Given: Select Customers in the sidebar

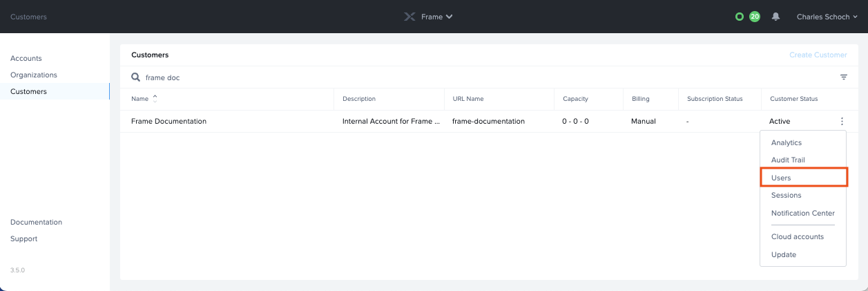Looking at the screenshot, I should (x=28, y=91).
